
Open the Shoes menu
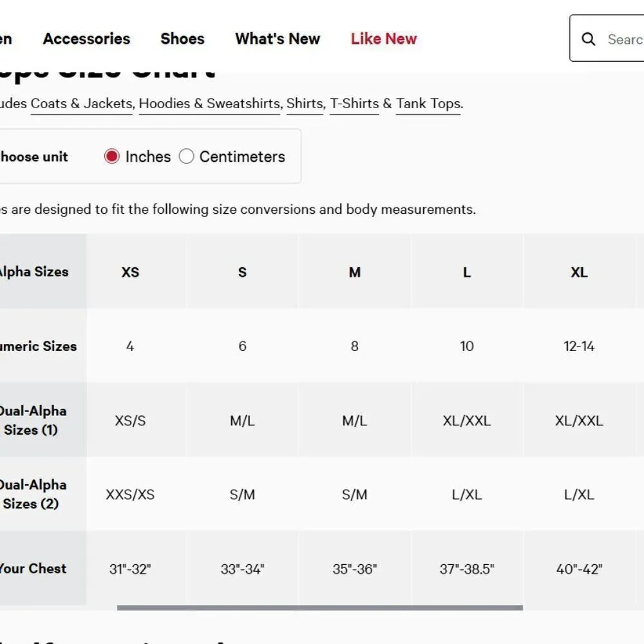click(x=182, y=39)
